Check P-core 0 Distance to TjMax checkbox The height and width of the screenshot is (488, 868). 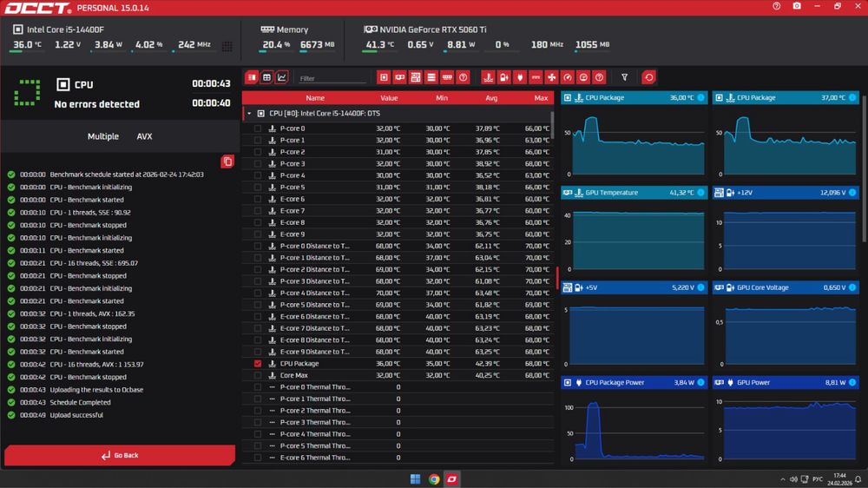pos(258,246)
